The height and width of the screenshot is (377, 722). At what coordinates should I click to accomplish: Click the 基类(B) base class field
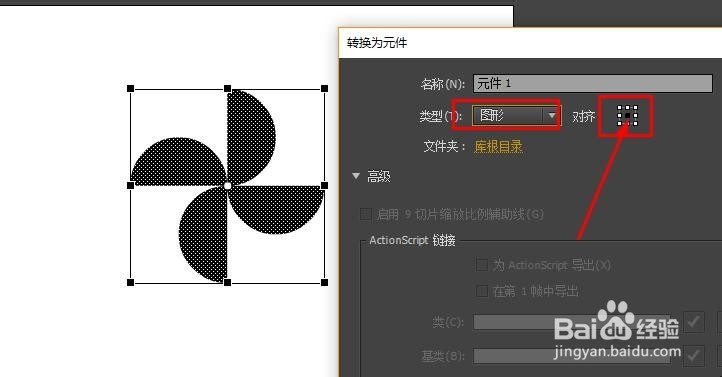(x=571, y=356)
